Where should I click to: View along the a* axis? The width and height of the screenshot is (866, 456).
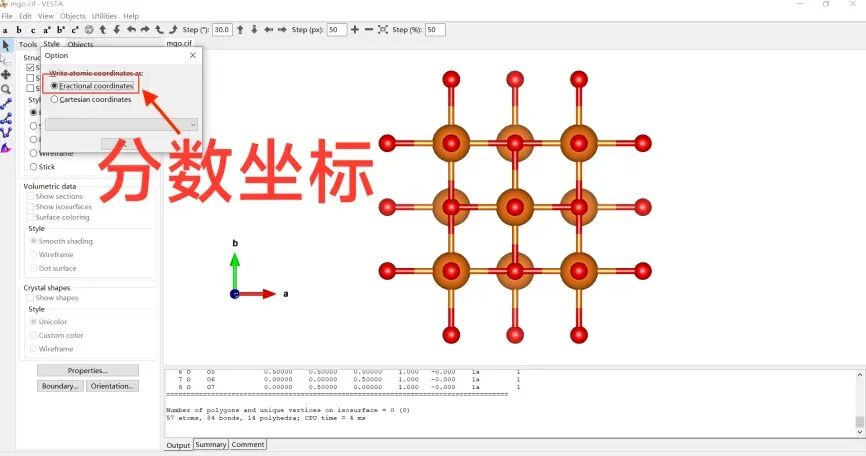47,30
